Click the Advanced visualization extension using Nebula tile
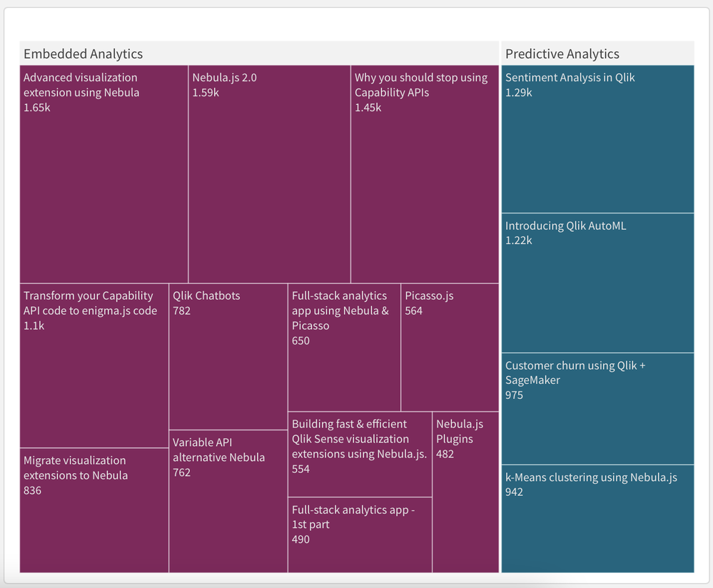This screenshot has width=713, height=588. (x=103, y=174)
